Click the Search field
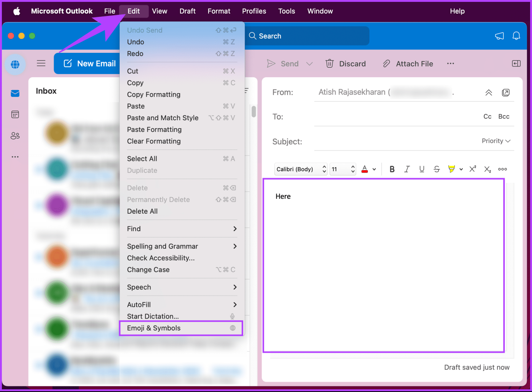 click(x=307, y=36)
